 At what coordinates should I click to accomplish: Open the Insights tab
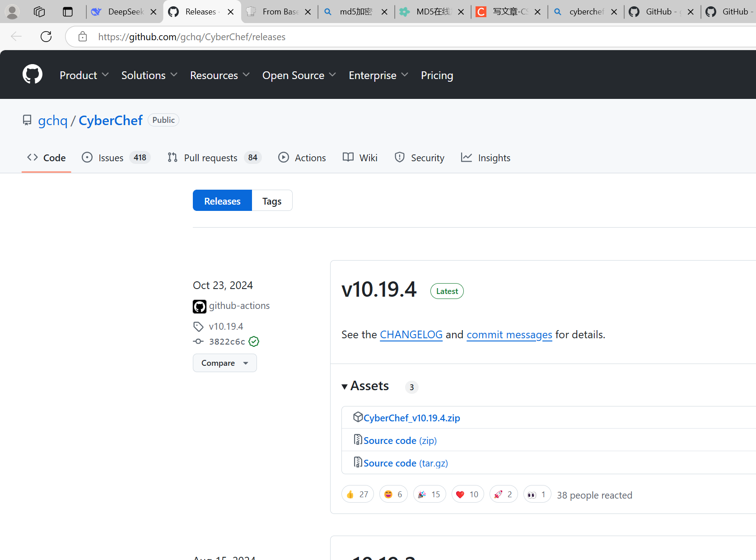tap(485, 158)
